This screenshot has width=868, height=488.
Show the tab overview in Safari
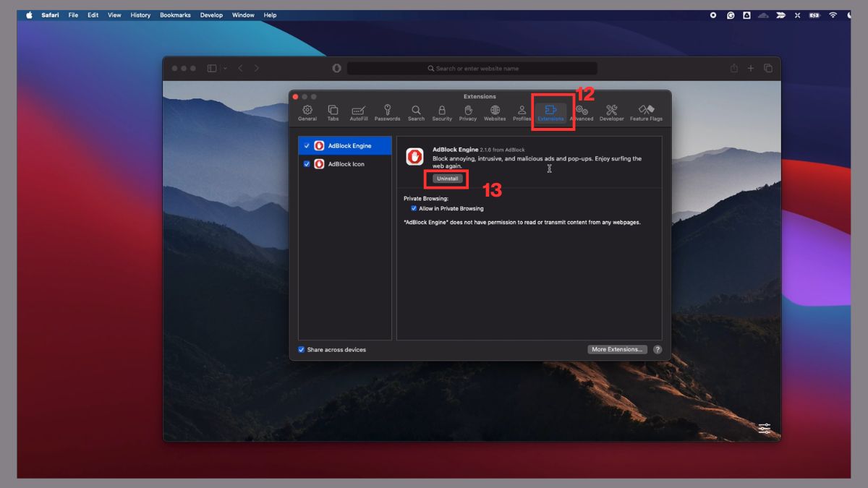pos(768,69)
